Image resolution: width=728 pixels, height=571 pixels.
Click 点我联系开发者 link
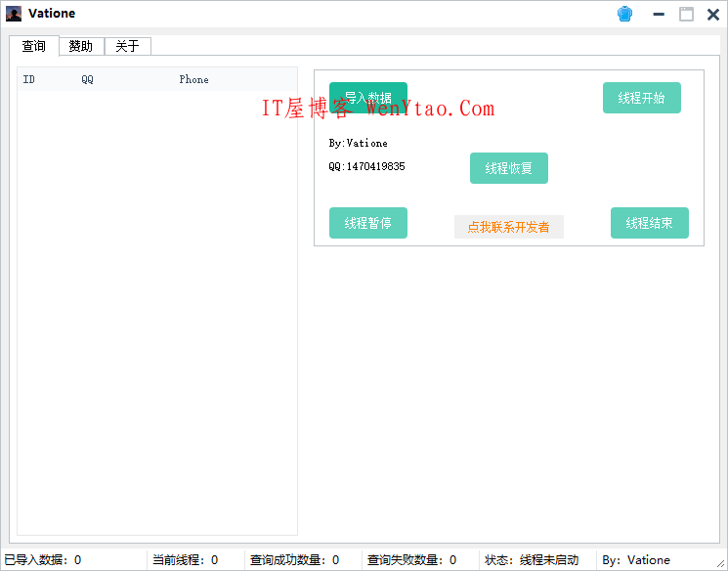coord(509,227)
